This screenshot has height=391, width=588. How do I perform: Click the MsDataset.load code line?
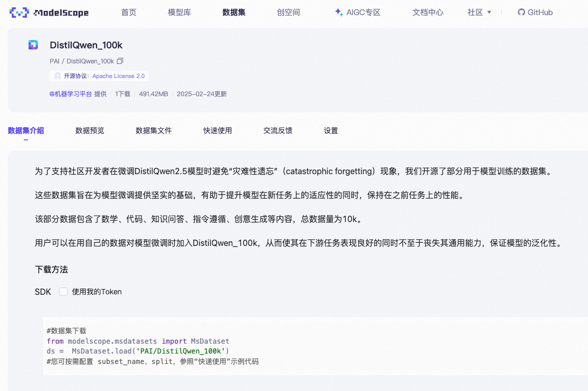(138, 351)
